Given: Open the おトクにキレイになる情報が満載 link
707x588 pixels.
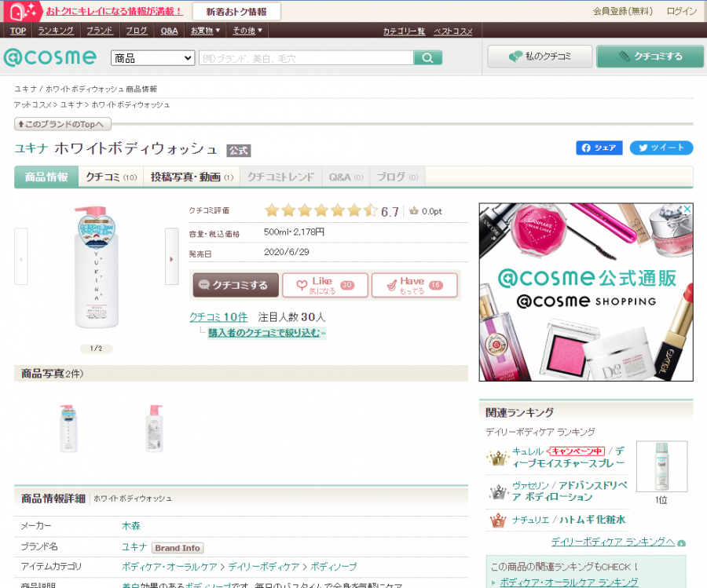Looking at the screenshot, I should (x=115, y=11).
